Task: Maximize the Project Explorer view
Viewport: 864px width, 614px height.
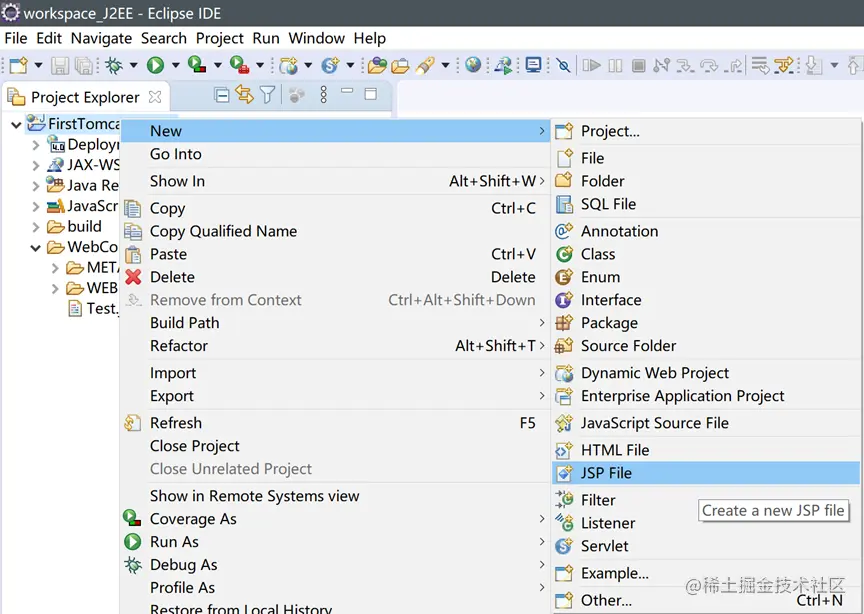Action: (x=371, y=94)
